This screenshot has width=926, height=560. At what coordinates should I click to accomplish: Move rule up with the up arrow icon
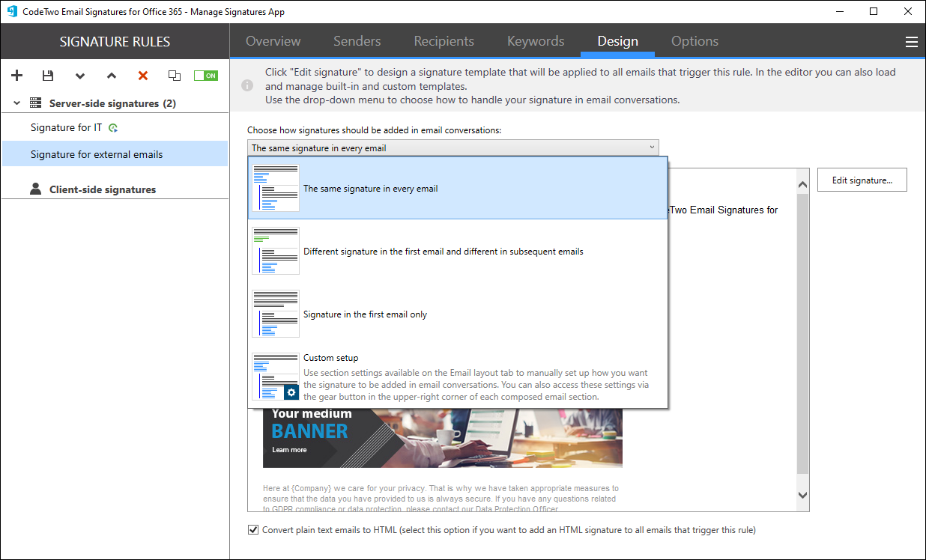click(x=112, y=76)
